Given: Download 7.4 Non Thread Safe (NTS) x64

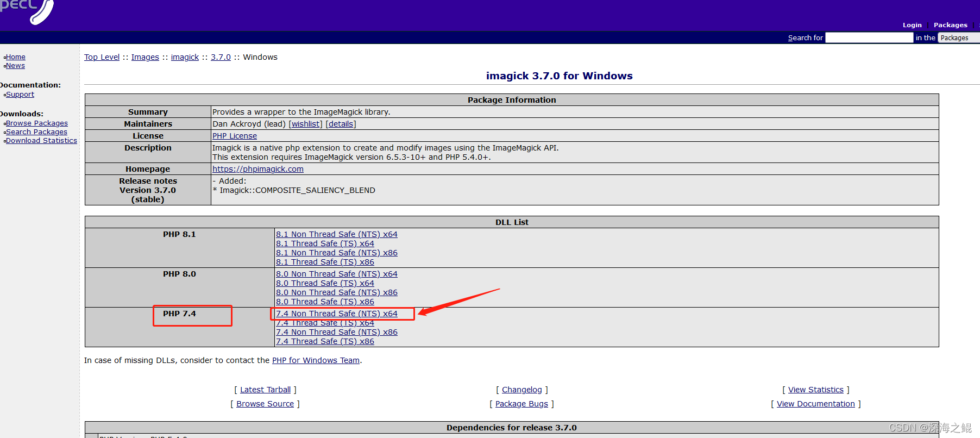Looking at the screenshot, I should [x=337, y=314].
